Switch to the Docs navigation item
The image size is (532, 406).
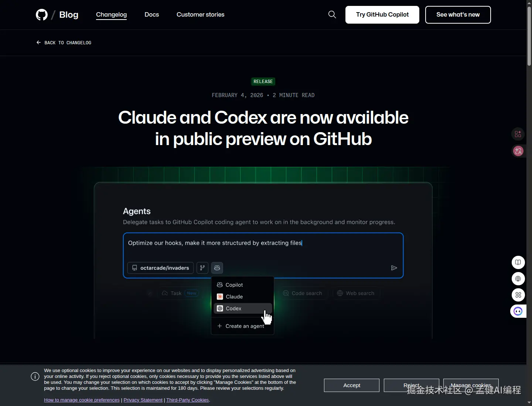point(151,14)
